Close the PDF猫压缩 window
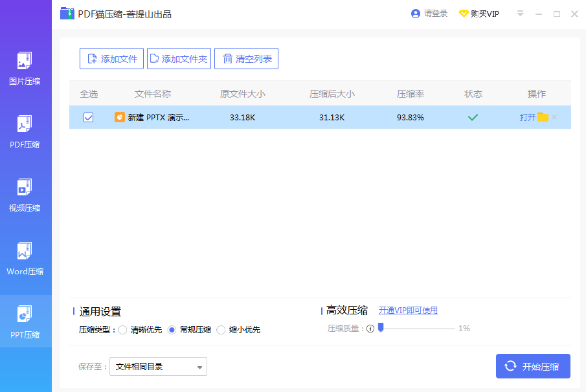This screenshot has width=586, height=392. coord(575,14)
